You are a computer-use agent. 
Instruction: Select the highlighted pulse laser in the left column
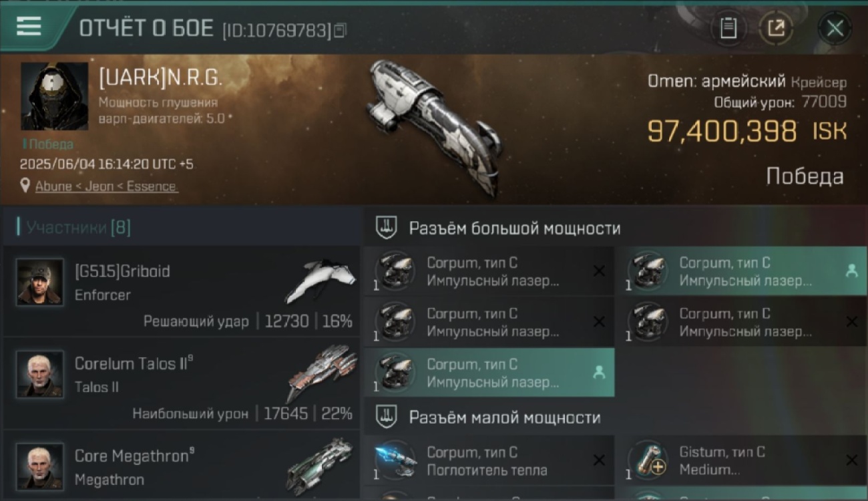coord(489,373)
